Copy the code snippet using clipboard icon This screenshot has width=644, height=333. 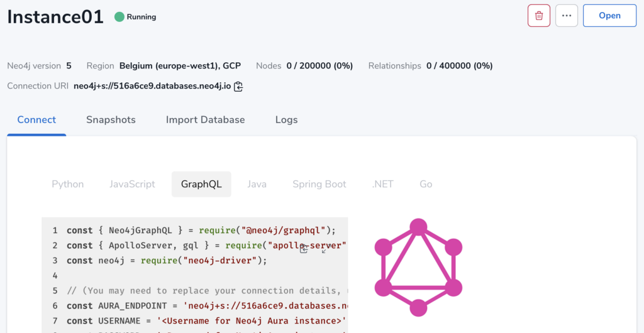click(304, 249)
